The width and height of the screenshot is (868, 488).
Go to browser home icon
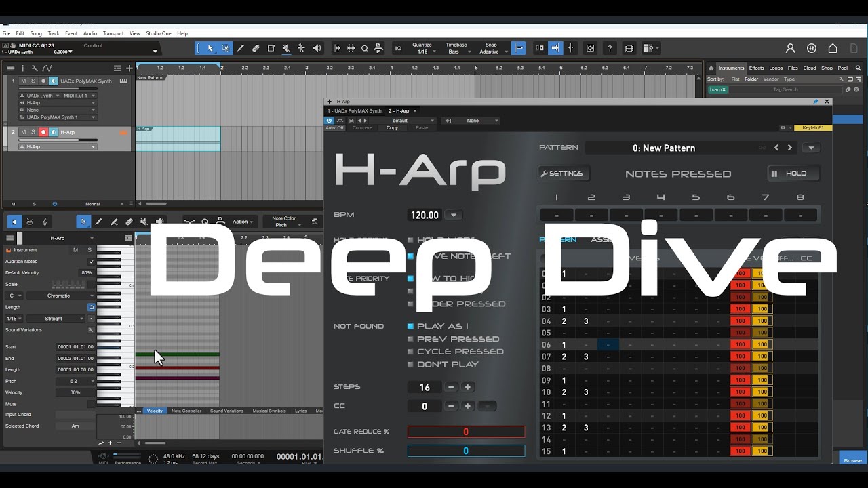pos(711,68)
